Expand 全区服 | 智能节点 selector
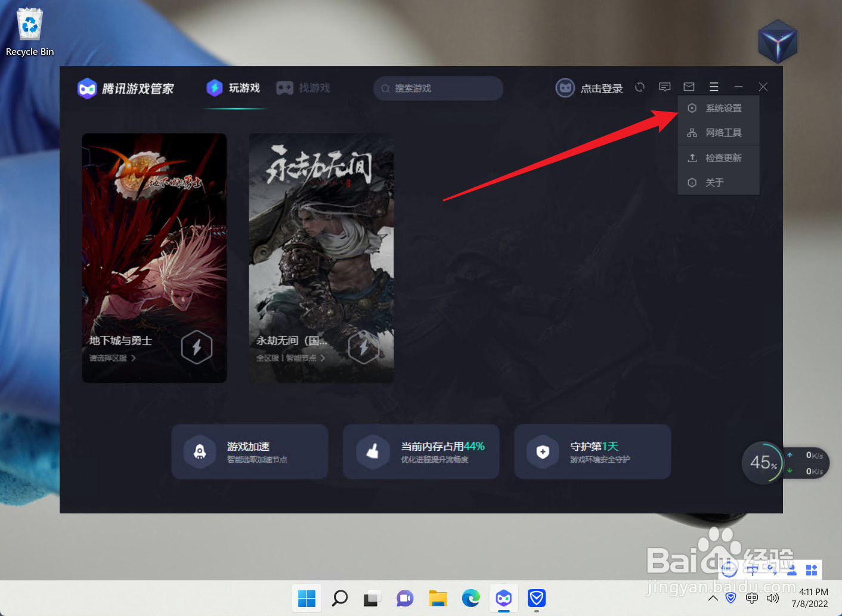The image size is (842, 616). [291, 358]
